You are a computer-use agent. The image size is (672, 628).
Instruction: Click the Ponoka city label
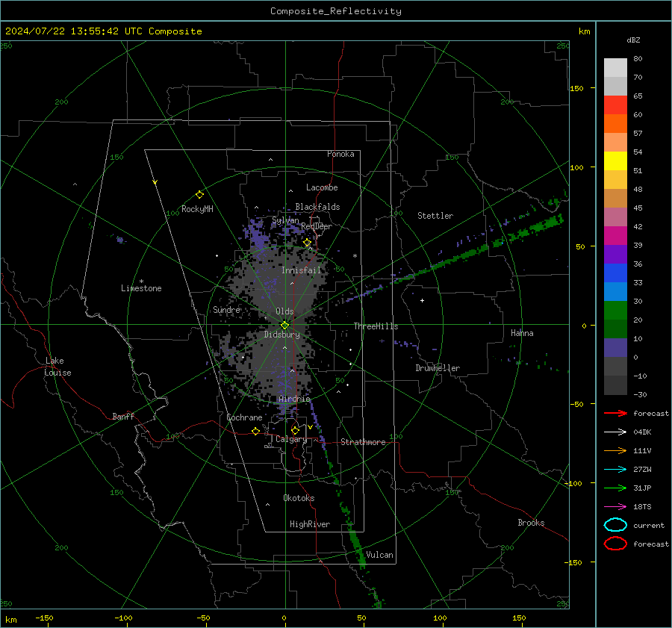click(x=340, y=154)
